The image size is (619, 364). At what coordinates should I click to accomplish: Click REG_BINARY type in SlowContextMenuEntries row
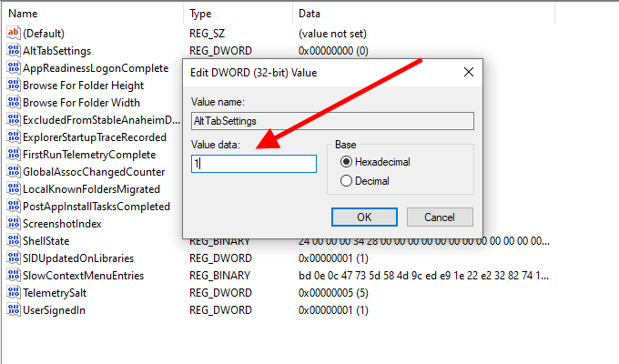tap(219, 276)
